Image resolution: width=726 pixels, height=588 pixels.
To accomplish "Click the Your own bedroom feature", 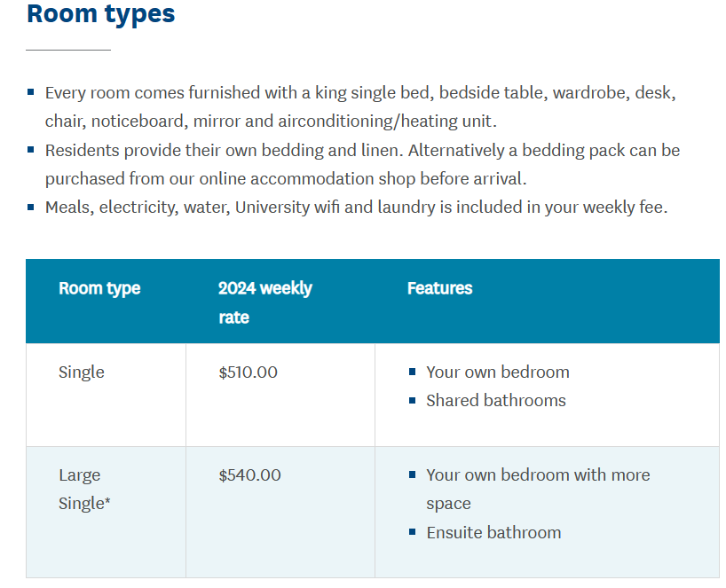I will pos(498,372).
